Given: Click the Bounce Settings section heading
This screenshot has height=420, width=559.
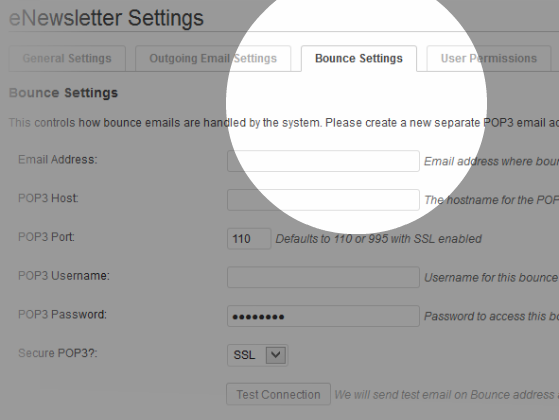Looking at the screenshot, I should [x=63, y=93].
